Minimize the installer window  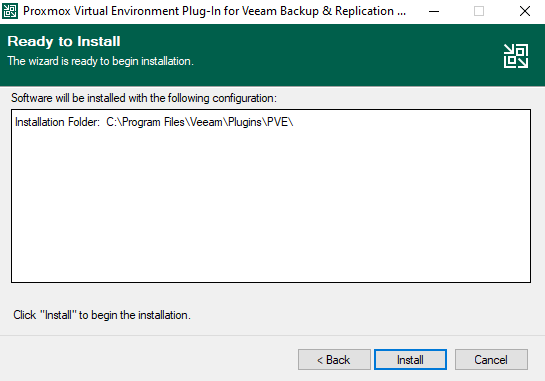434,11
